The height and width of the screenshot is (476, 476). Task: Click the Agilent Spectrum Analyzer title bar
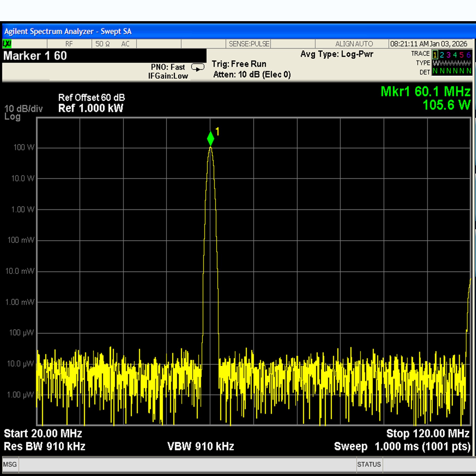click(x=239, y=31)
